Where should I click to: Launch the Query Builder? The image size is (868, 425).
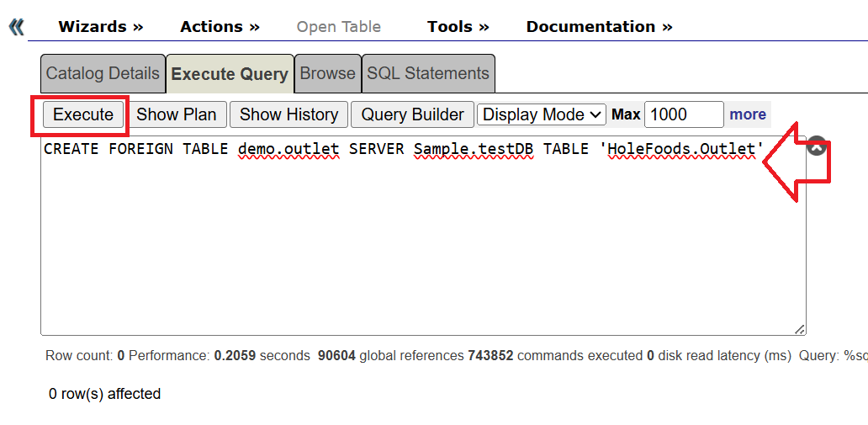coord(412,114)
